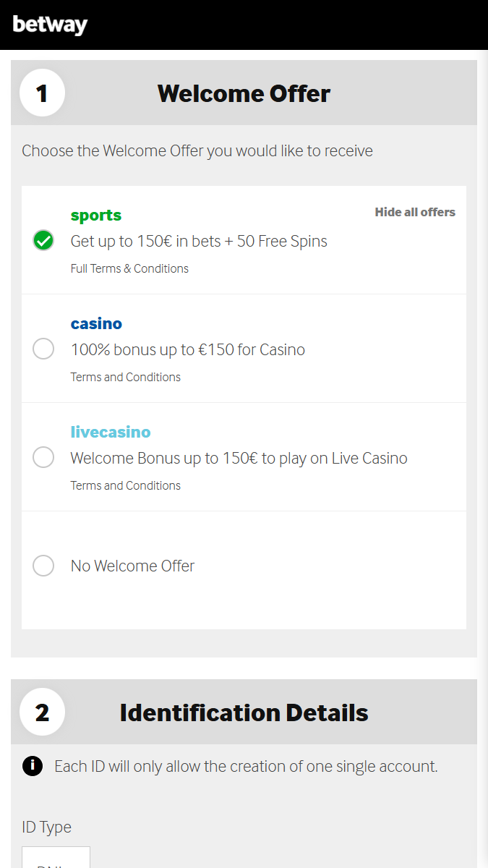The image size is (488, 868).
Task: Click the No Welcome Offer label text
Action: (132, 566)
